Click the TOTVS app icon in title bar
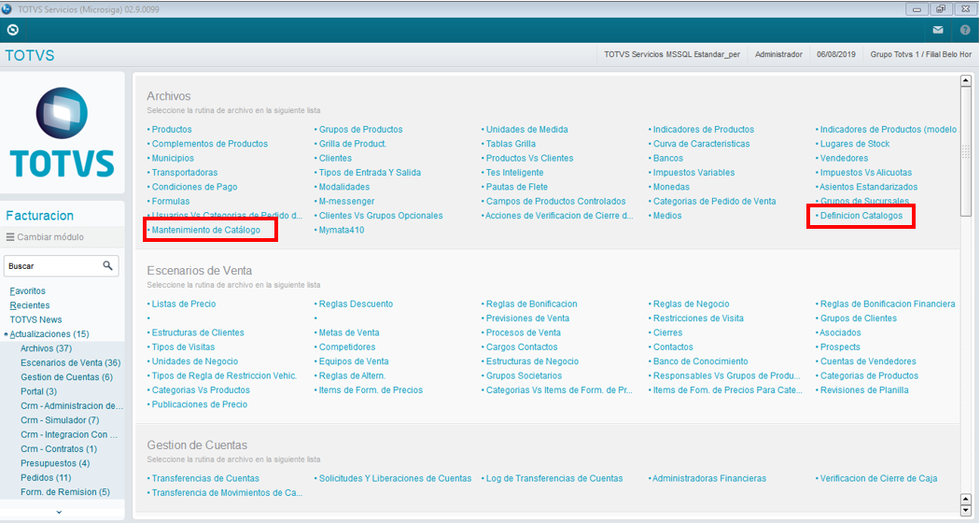Viewport: 980px width, 523px height. [7, 8]
